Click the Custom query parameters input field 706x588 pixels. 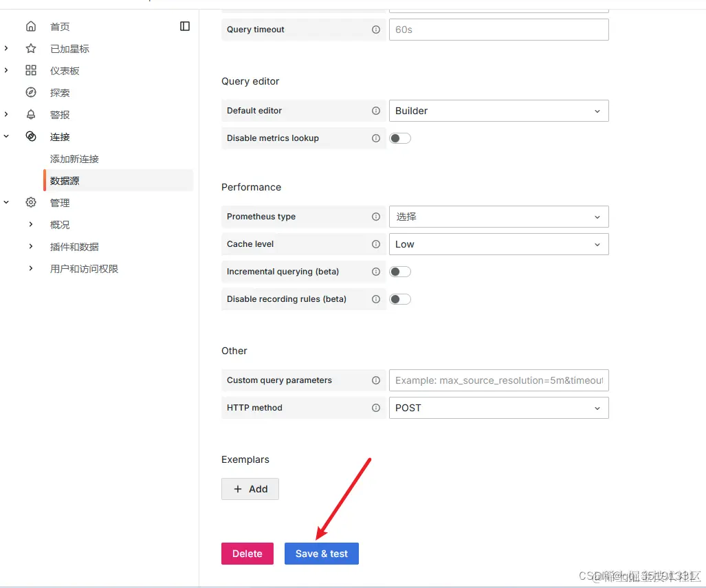click(499, 380)
